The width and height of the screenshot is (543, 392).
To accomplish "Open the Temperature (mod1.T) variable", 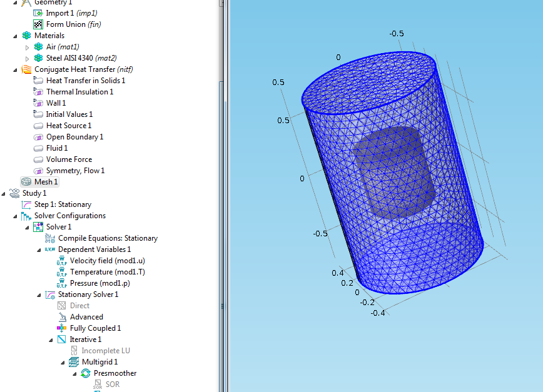I will pyautogui.click(x=99, y=272).
